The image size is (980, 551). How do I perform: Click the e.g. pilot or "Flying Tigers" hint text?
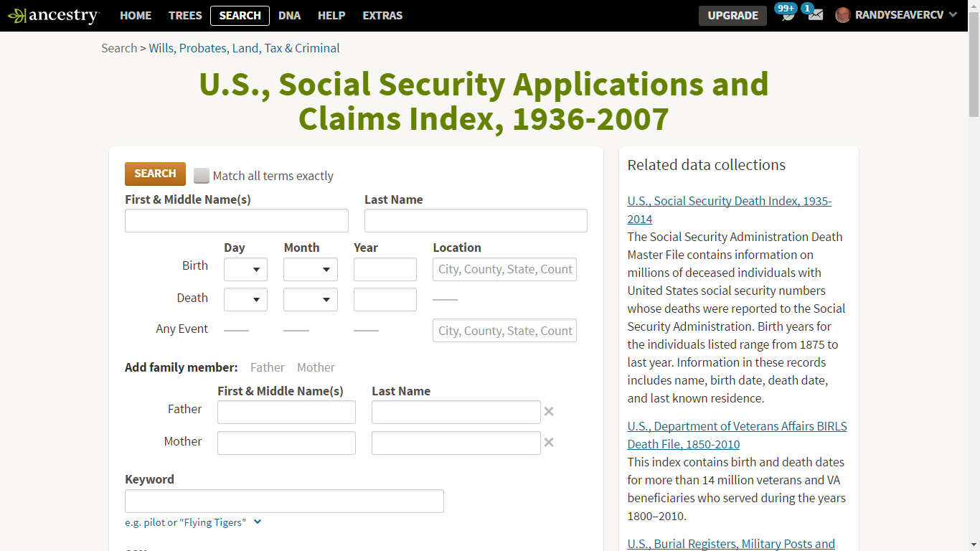click(185, 522)
